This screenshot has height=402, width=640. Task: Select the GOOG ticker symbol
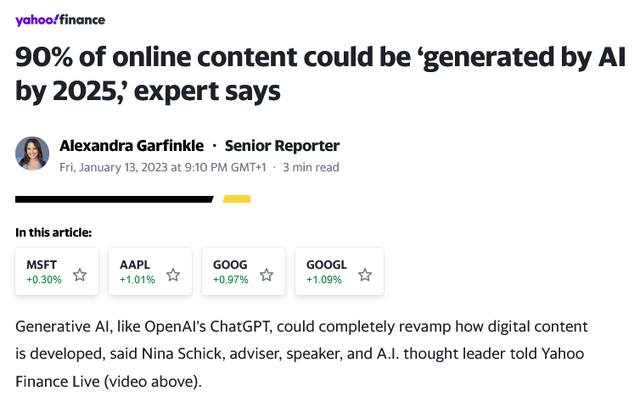(230, 265)
